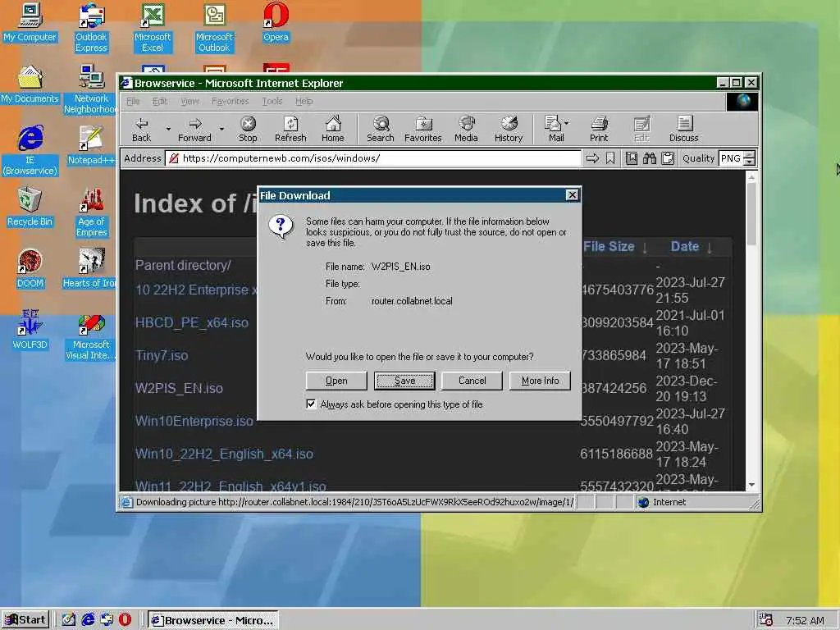
Task: Click the address bar URL field
Action: pyautogui.click(x=373, y=158)
